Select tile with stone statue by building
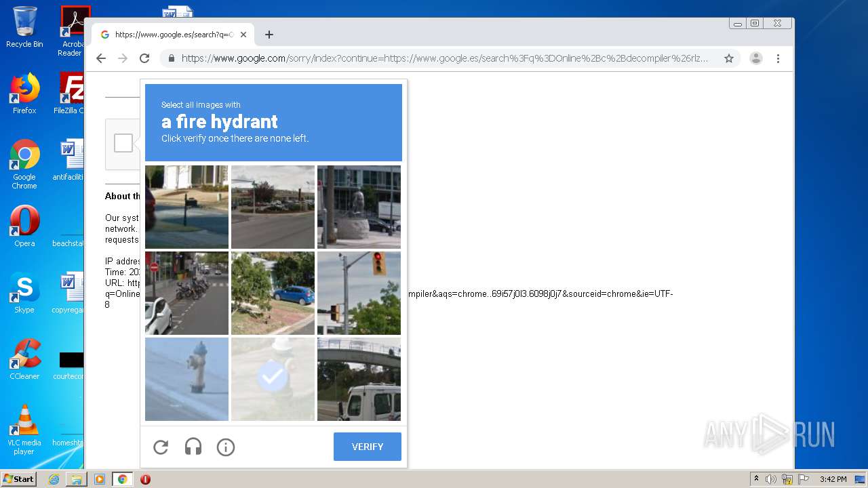This screenshot has height=488, width=868. tap(359, 207)
